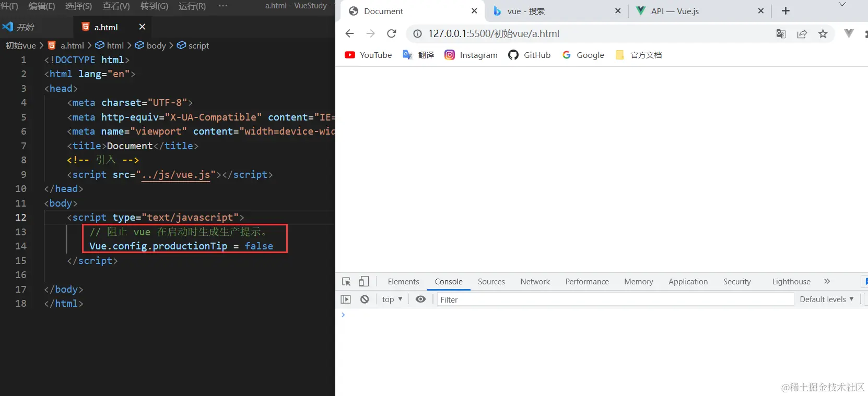Image resolution: width=868 pixels, height=396 pixels.
Task: Click the share page icon in address bar
Action: 802,33
